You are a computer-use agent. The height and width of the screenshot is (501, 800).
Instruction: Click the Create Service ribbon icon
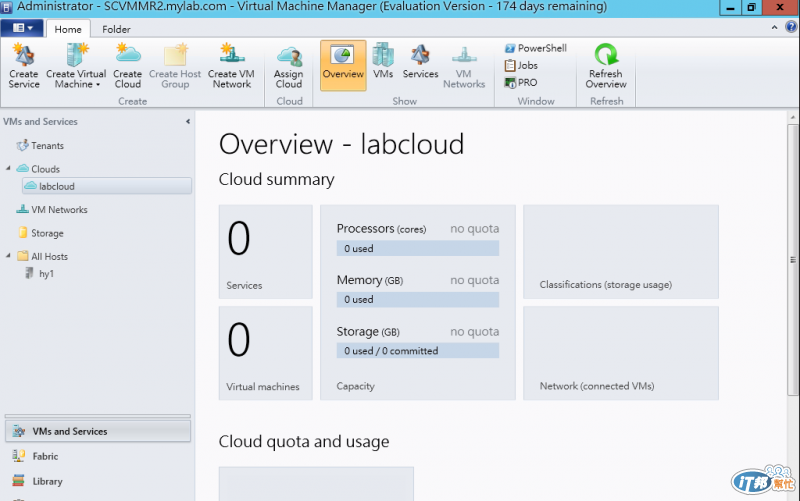(x=24, y=55)
